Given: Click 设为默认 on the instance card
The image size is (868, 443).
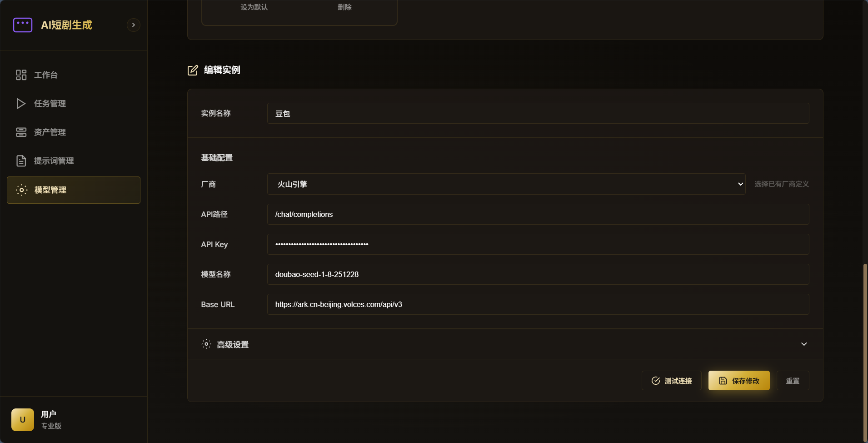Looking at the screenshot, I should pyautogui.click(x=254, y=7).
